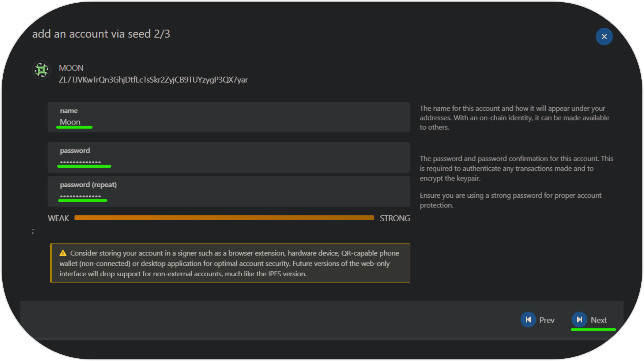Click the MOON account identicon
The height and width of the screenshot is (361, 644).
[41, 70]
